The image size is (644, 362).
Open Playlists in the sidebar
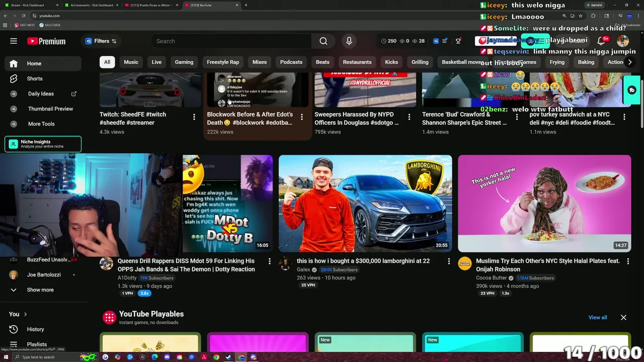43,344
